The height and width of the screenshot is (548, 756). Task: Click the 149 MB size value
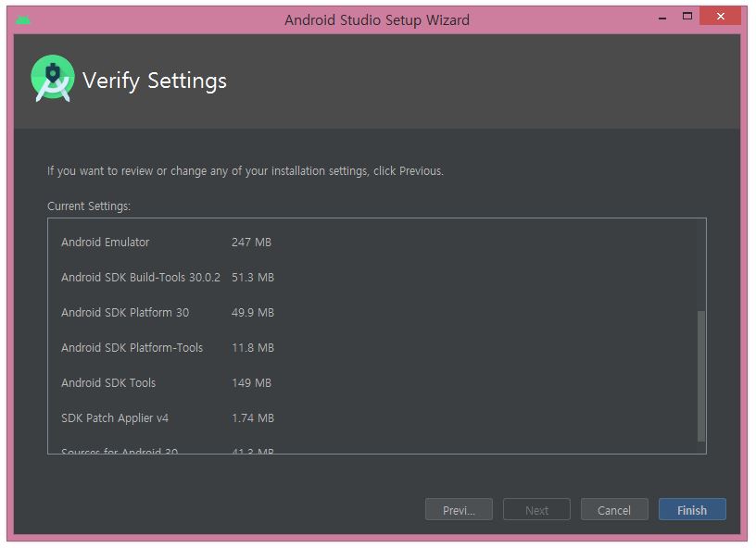(251, 382)
